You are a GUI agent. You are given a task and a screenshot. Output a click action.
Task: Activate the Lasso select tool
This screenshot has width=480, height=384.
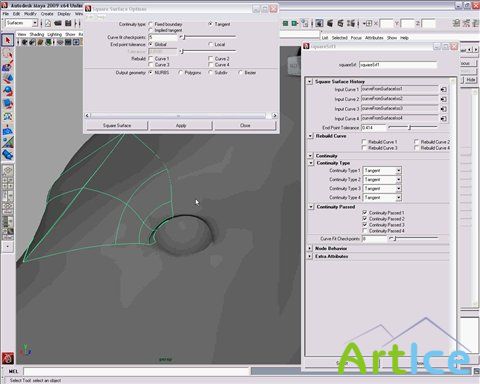pos(8,53)
